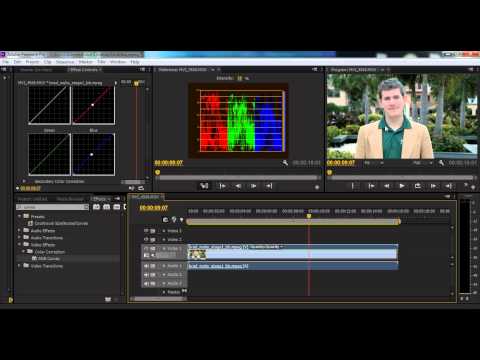Toggle Video 1 track eye visibility
The image size is (480, 360).
pyautogui.click(x=146, y=248)
